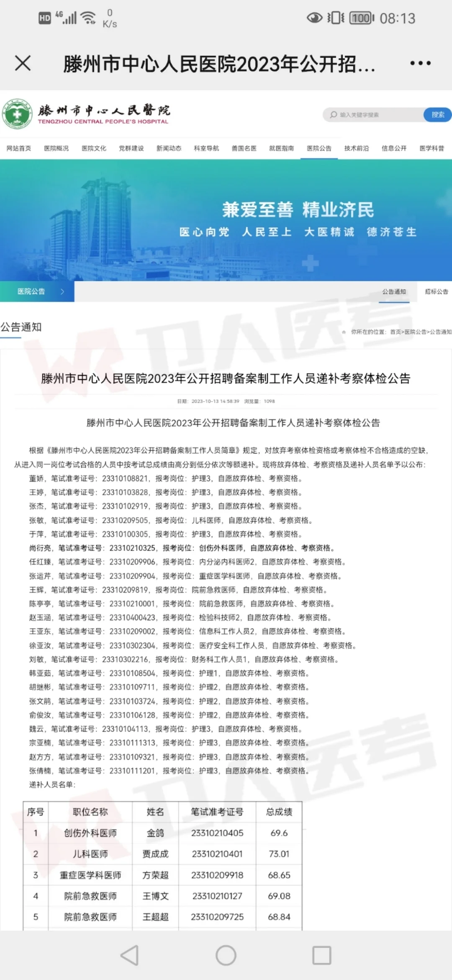Tap the vibrate mode status icon

pyautogui.click(x=336, y=18)
